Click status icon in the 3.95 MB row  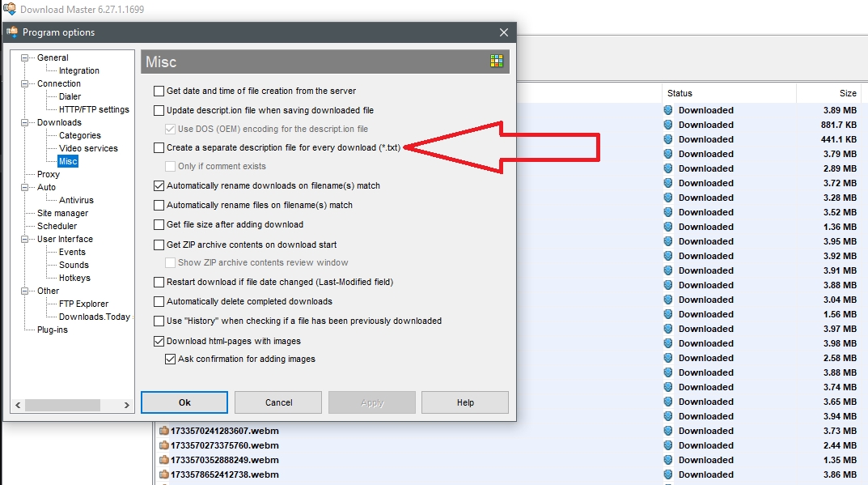[x=668, y=241]
